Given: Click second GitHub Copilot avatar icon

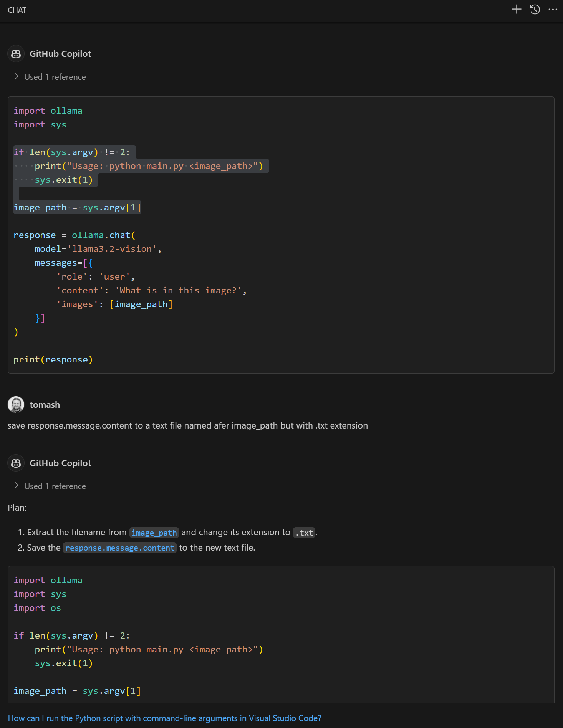Looking at the screenshot, I should coord(16,463).
